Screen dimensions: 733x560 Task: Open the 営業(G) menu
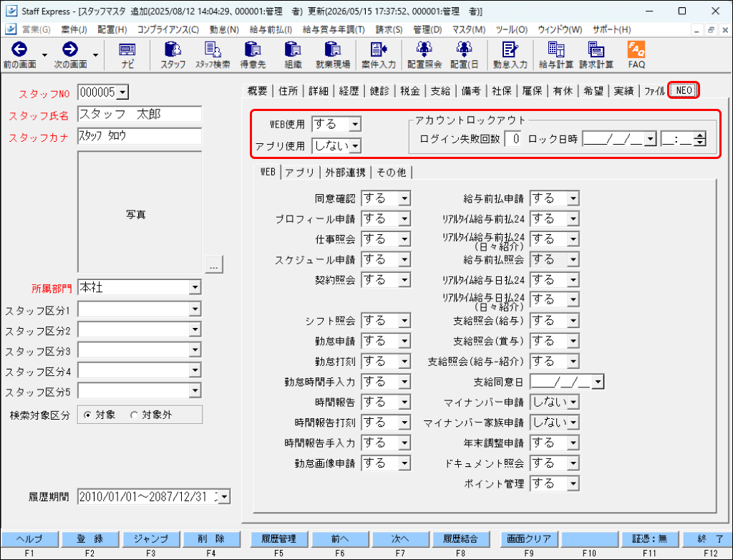click(x=36, y=29)
